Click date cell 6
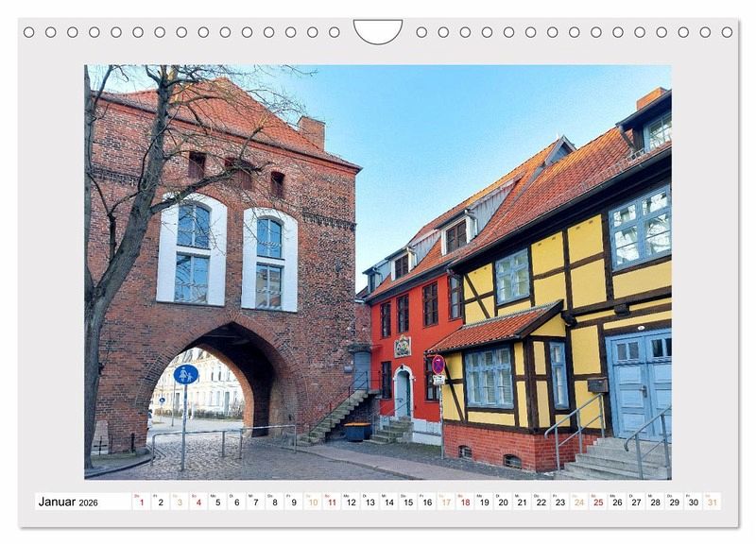Image resolution: width=756 pixels, height=545 pixels. click(236, 502)
